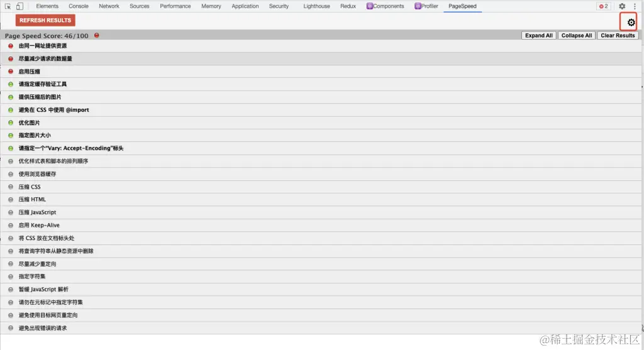Toggle the device toolbar icon

click(x=19, y=6)
